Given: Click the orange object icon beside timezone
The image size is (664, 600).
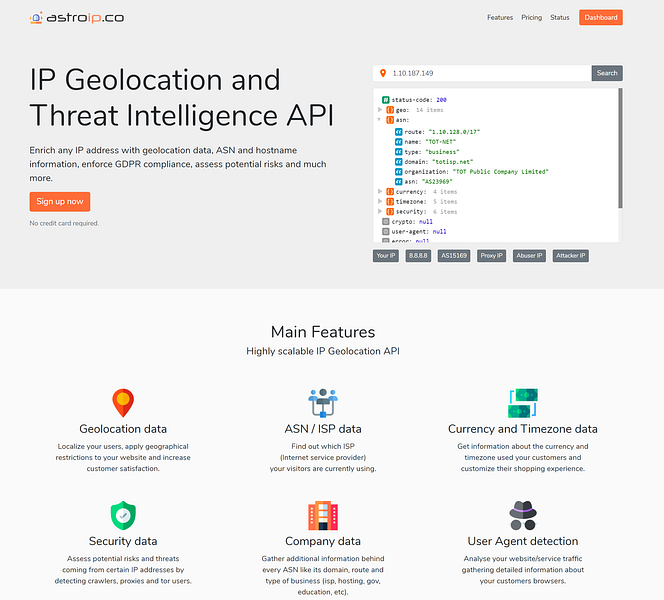Looking at the screenshot, I should 390,202.
